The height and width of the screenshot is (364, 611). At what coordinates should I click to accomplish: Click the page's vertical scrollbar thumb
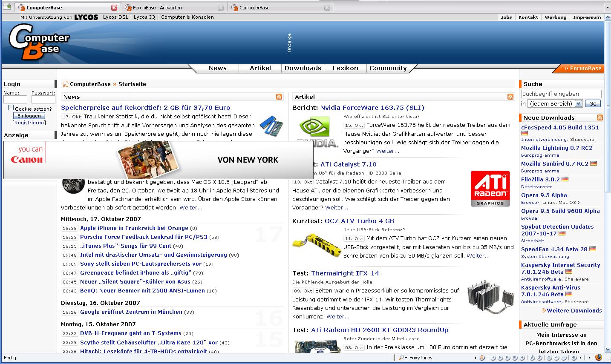pos(608,106)
